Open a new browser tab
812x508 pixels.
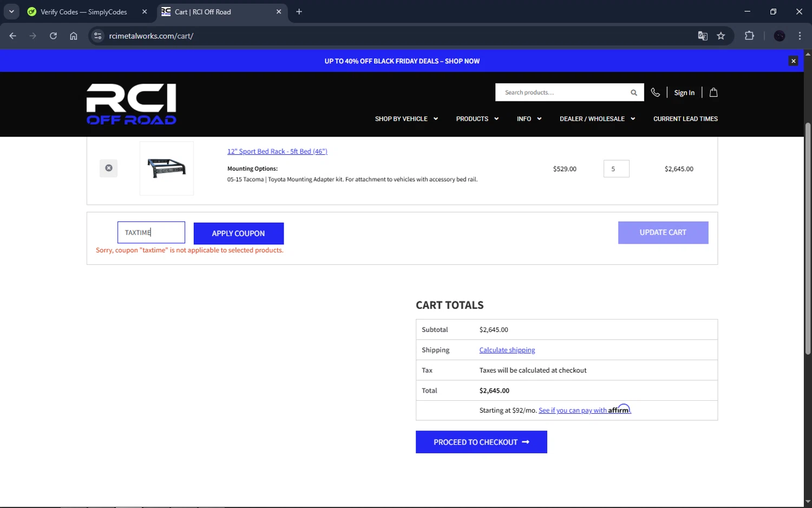(x=299, y=11)
